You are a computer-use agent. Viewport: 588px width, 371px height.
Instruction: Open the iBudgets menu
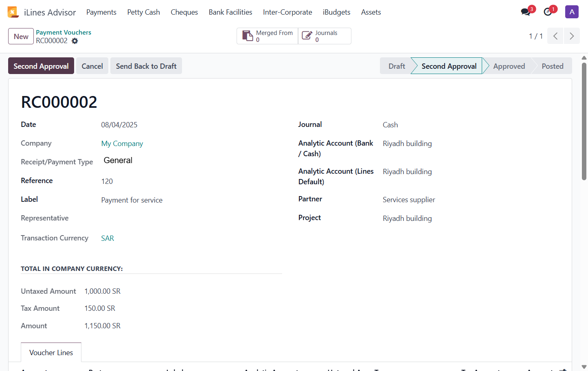tap(336, 12)
